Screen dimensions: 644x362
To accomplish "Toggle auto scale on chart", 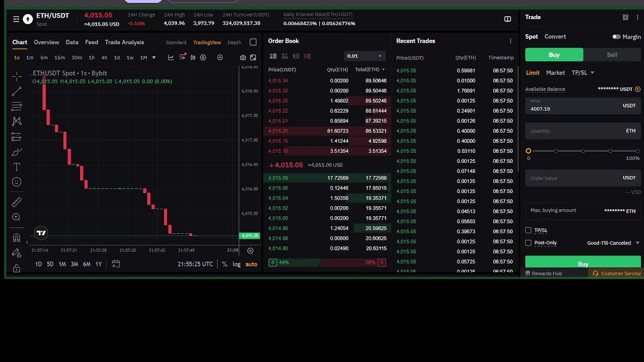I will pyautogui.click(x=251, y=264).
